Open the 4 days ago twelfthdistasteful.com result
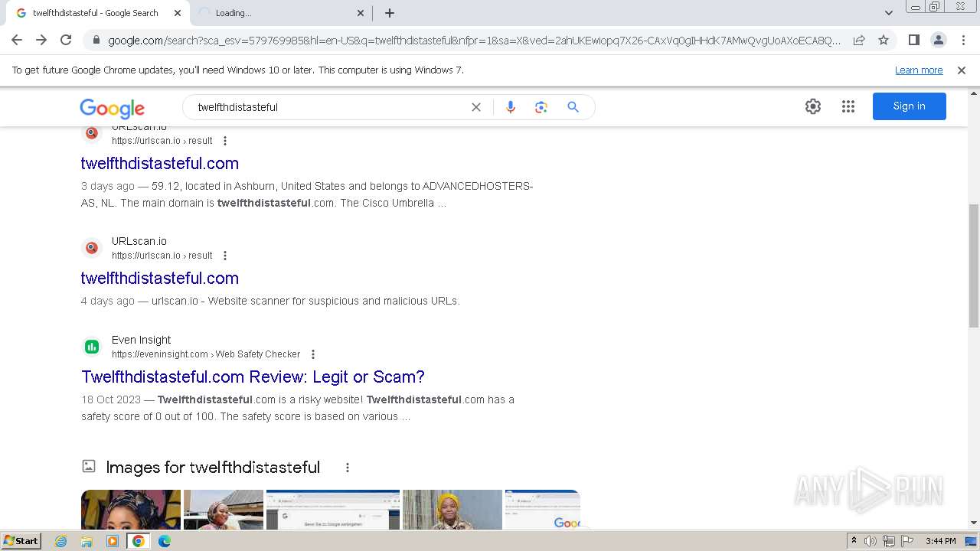980x551 pixels. [x=160, y=278]
